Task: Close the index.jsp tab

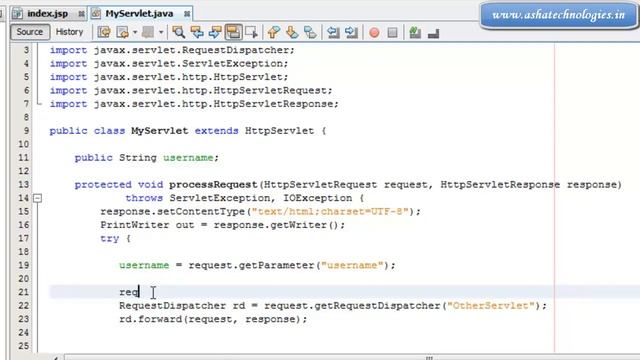Action: (x=81, y=14)
